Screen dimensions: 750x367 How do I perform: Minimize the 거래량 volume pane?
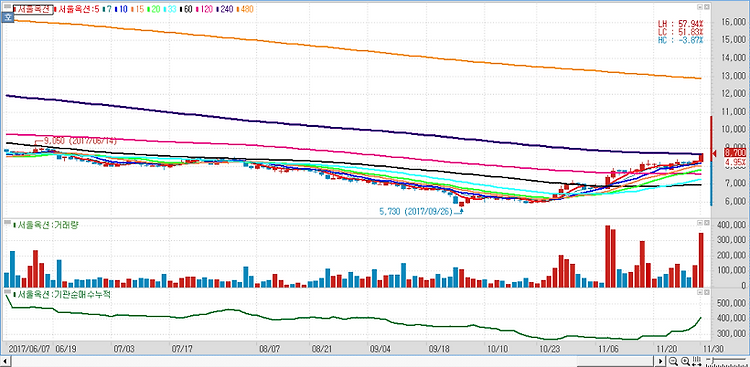(700, 223)
